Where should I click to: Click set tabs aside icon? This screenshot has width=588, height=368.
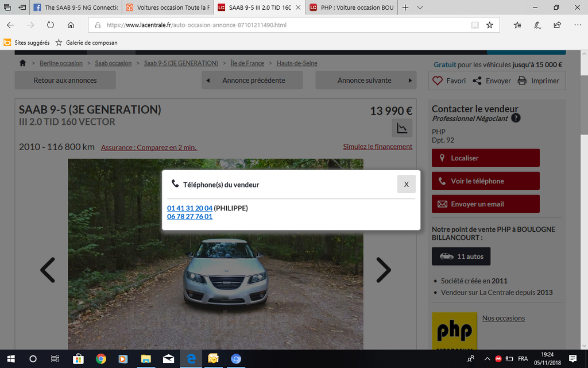(22, 7)
